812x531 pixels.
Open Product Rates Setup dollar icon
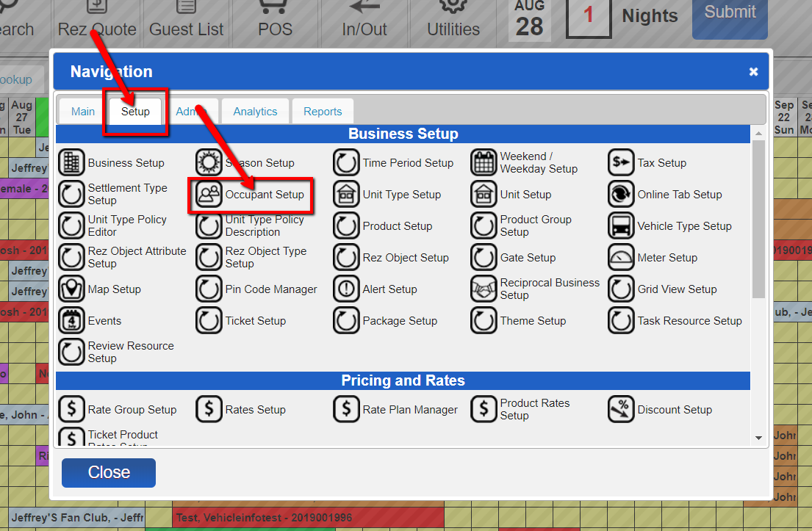(484, 409)
